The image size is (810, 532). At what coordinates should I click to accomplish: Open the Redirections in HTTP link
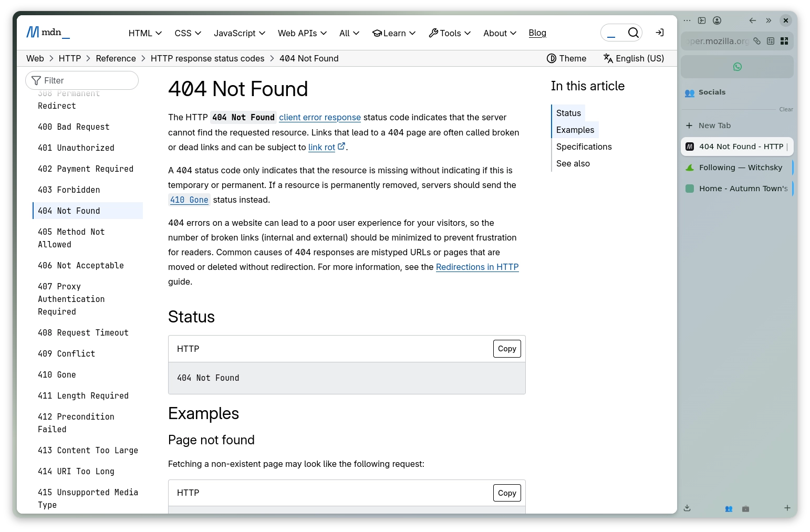477,267
